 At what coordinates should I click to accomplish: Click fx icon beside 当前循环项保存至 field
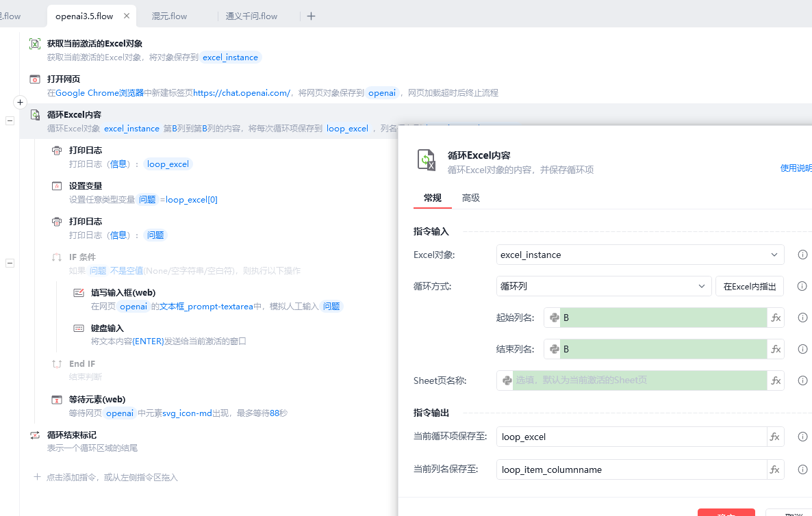(x=775, y=437)
